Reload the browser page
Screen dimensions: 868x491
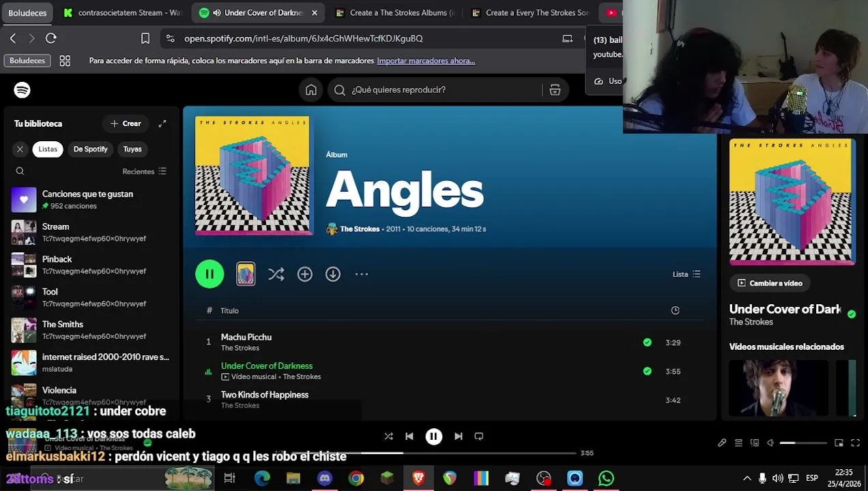point(51,38)
